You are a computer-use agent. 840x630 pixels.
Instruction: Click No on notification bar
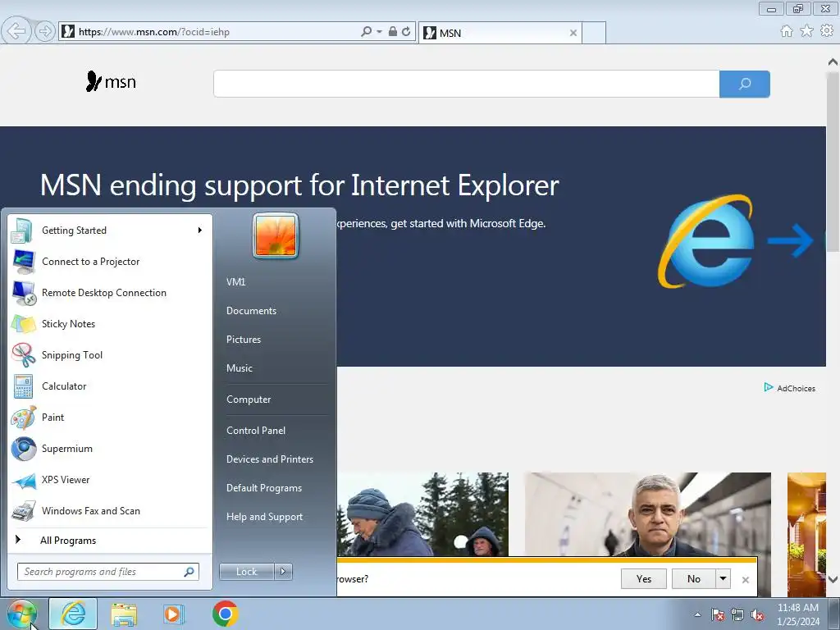pyautogui.click(x=694, y=578)
